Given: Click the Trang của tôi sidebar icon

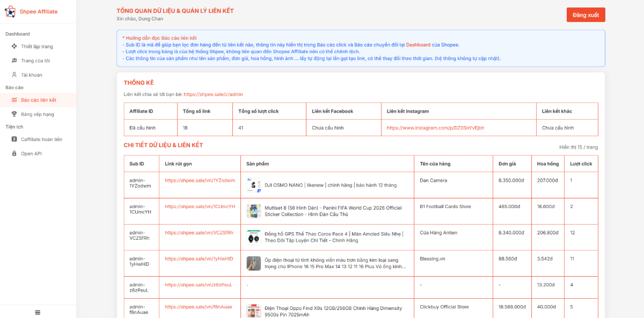Looking at the screenshot, I should pos(14,61).
